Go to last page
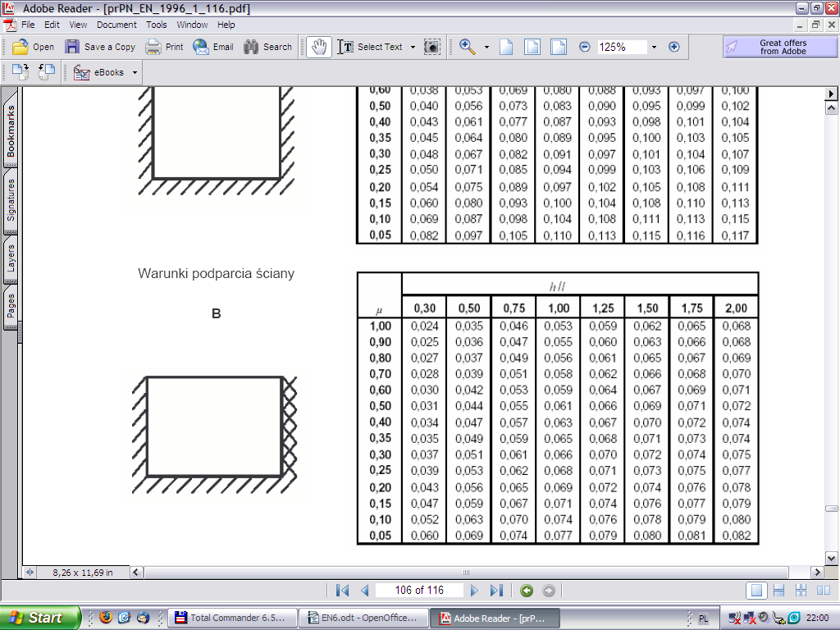Viewport: 840px width, 630px height. click(x=496, y=591)
